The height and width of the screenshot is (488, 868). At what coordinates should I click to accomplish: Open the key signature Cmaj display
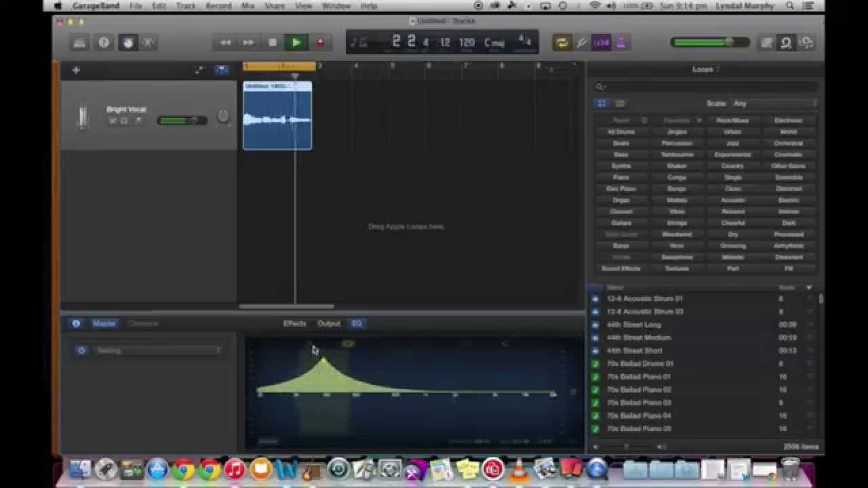(x=494, y=43)
